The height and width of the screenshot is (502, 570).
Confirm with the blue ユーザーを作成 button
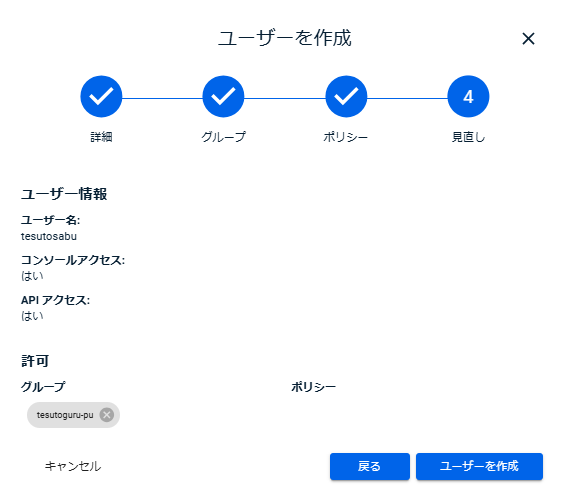[479, 466]
